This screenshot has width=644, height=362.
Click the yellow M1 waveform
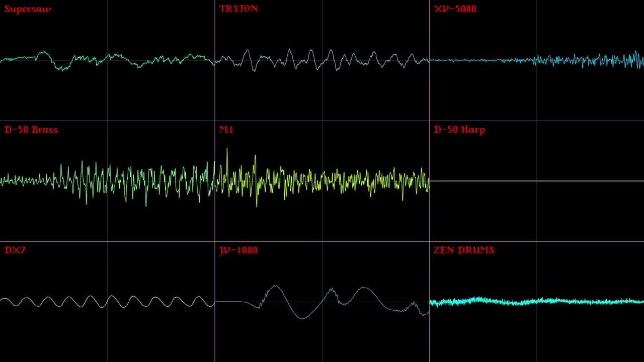tap(322, 178)
